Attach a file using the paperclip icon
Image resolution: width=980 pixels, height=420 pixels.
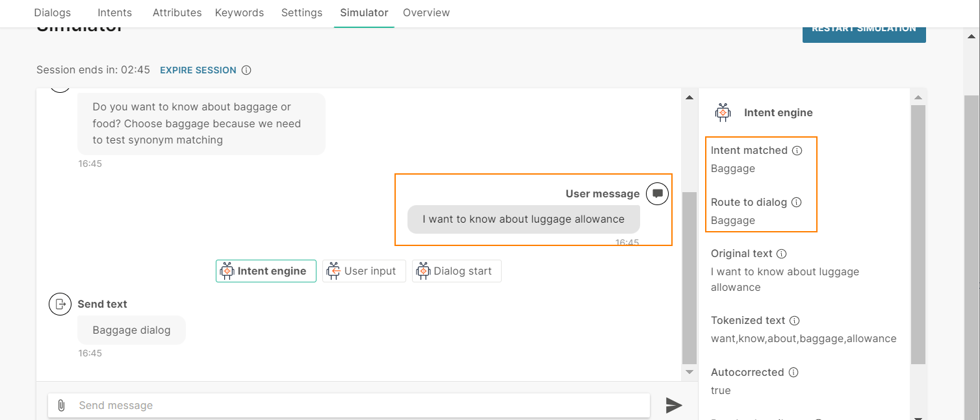(61, 405)
